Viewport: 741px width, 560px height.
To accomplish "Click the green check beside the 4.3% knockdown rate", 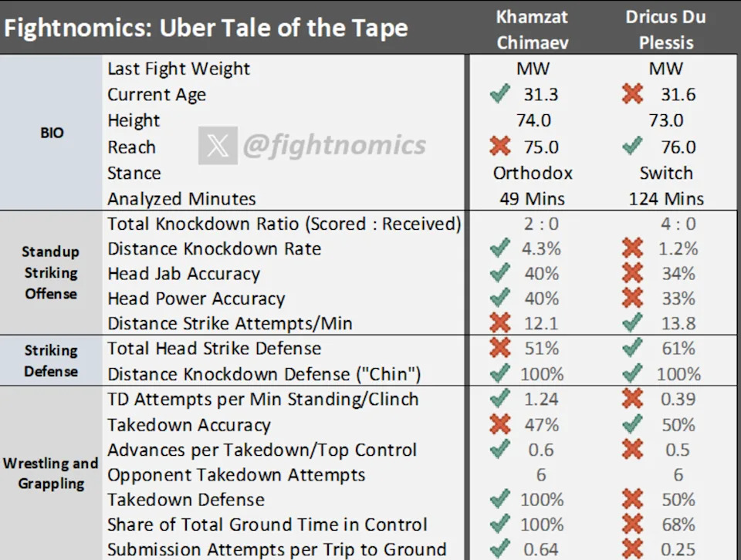I will tap(500, 248).
